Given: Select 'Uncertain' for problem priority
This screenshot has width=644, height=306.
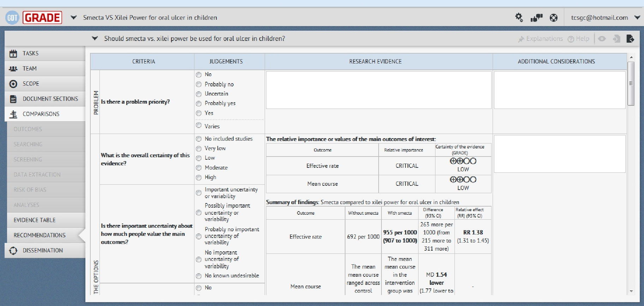Looking at the screenshot, I should coord(199,94).
